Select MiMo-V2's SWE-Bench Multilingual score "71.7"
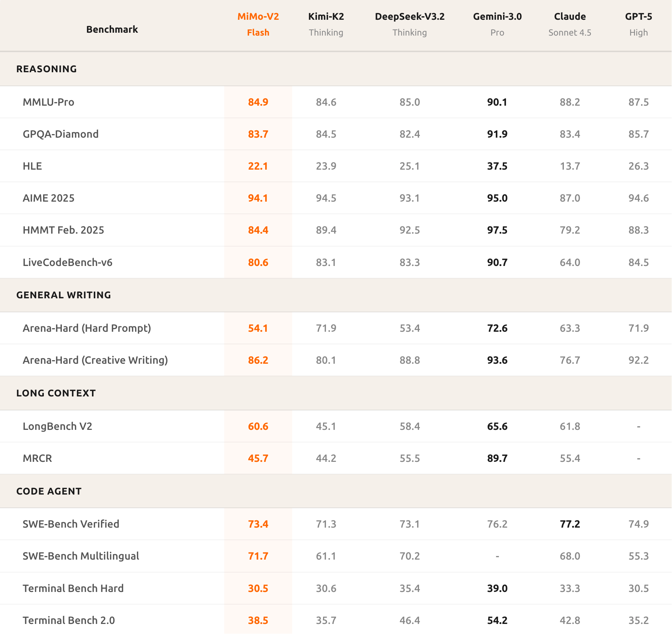 pyautogui.click(x=258, y=556)
